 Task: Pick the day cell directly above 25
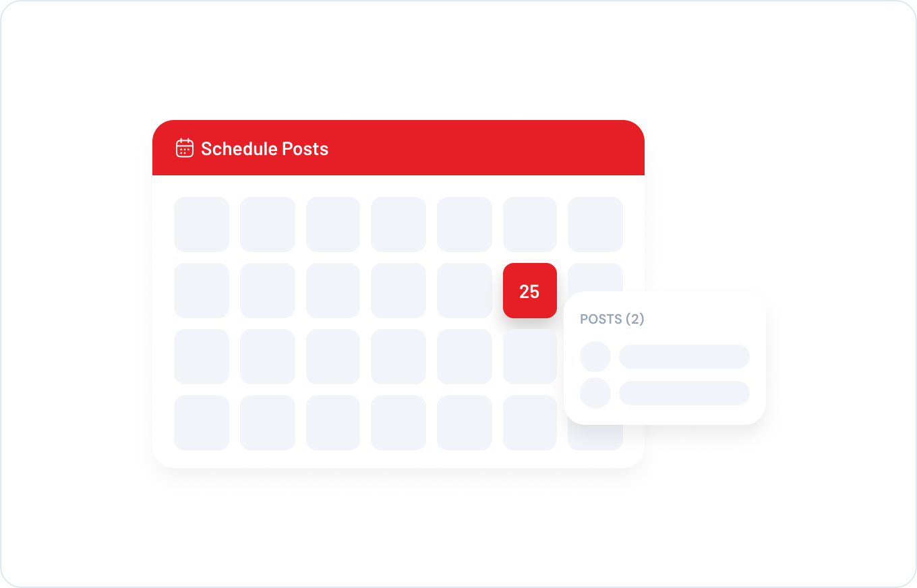point(530,225)
